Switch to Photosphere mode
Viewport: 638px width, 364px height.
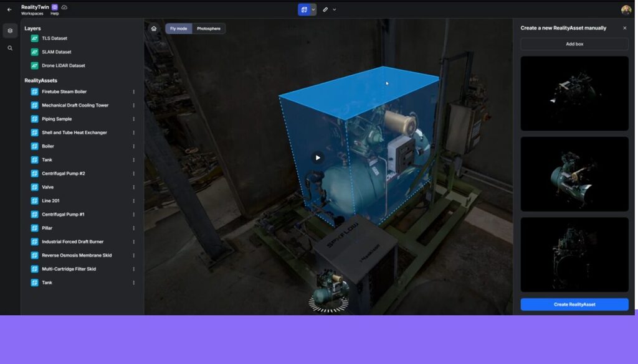209,28
